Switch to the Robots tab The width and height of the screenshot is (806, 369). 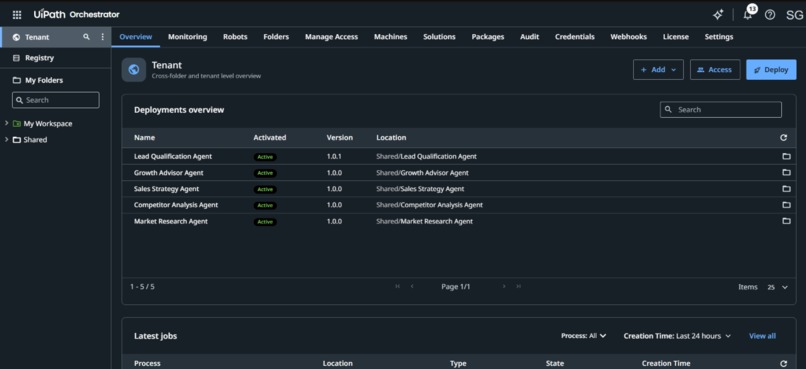coord(235,37)
